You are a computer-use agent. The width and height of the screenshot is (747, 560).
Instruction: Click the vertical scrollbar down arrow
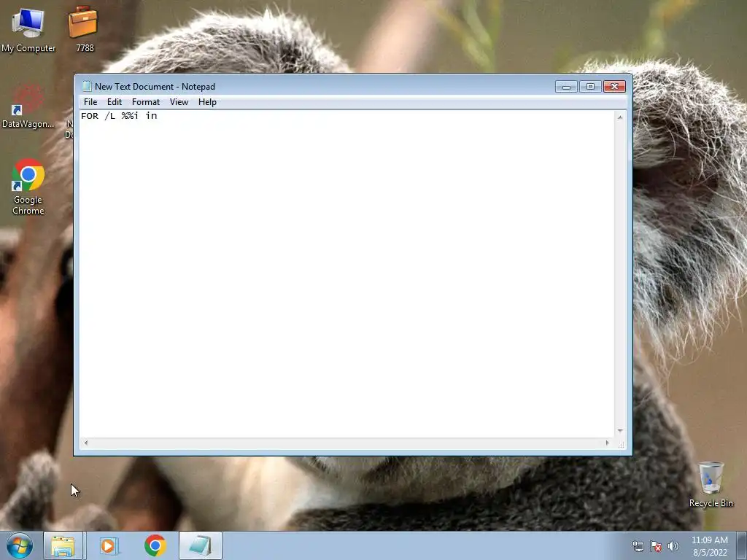point(620,430)
